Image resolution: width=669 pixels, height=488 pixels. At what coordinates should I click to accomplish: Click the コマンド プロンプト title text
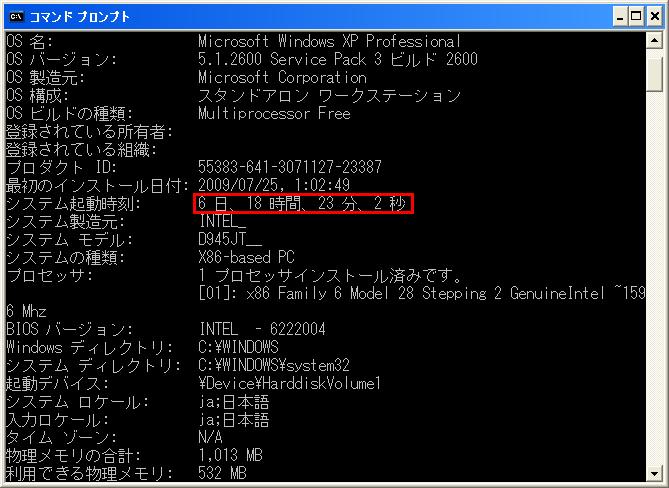[79, 17]
